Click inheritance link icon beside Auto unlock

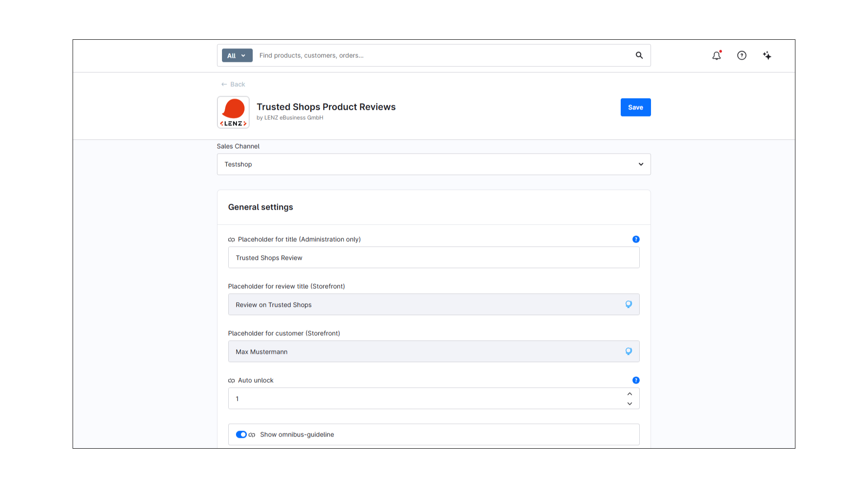click(x=231, y=381)
